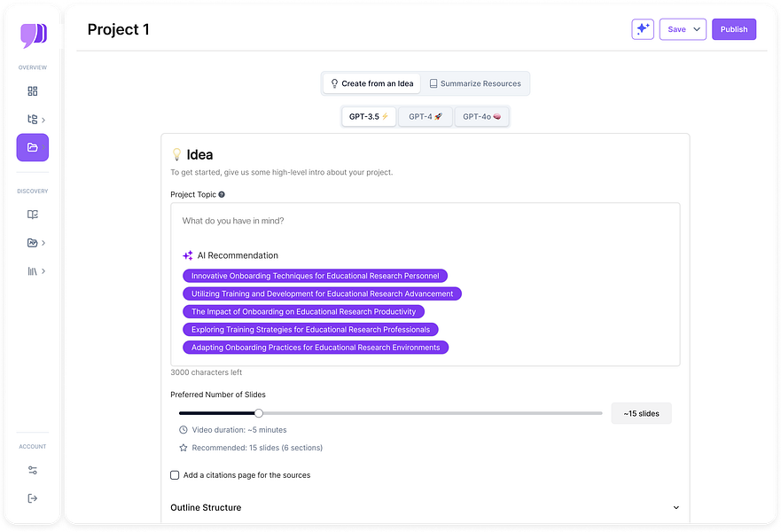Click the Project Topic help icon
The width and height of the screenshot is (781, 532).
click(x=222, y=194)
